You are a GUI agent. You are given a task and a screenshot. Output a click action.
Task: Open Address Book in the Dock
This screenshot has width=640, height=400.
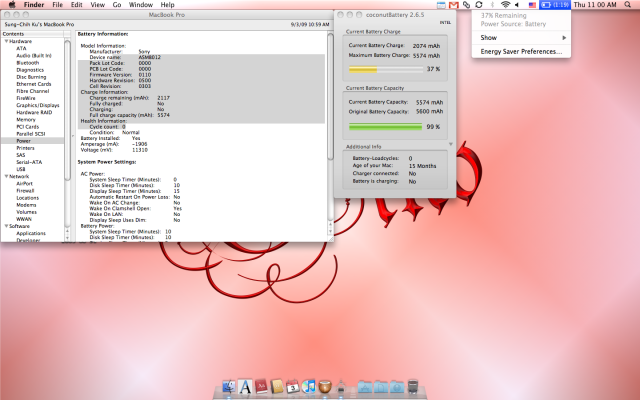(x=277, y=386)
